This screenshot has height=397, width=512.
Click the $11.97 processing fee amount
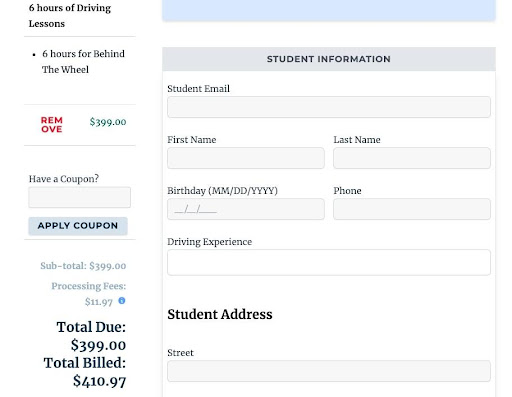coord(99,302)
